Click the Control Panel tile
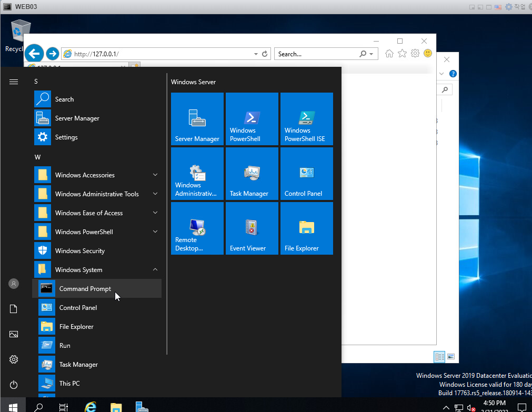The height and width of the screenshot is (412, 532). 307,174
